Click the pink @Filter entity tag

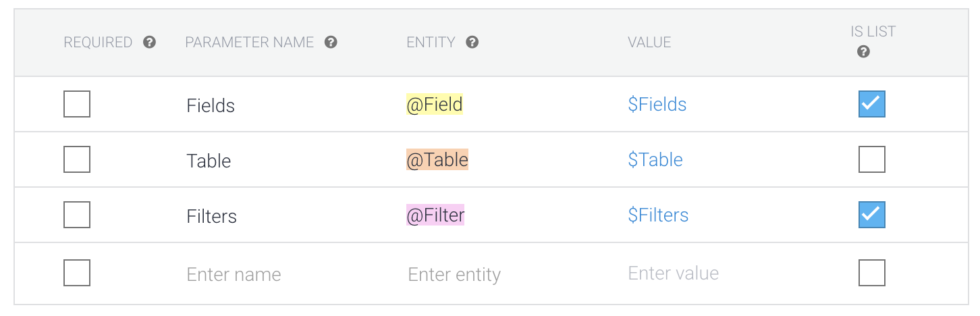(x=435, y=215)
